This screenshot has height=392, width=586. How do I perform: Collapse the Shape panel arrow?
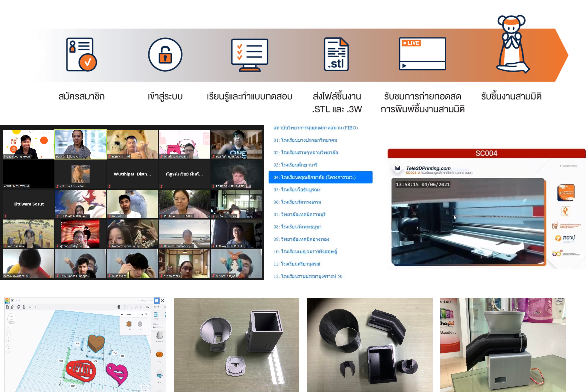122,315
